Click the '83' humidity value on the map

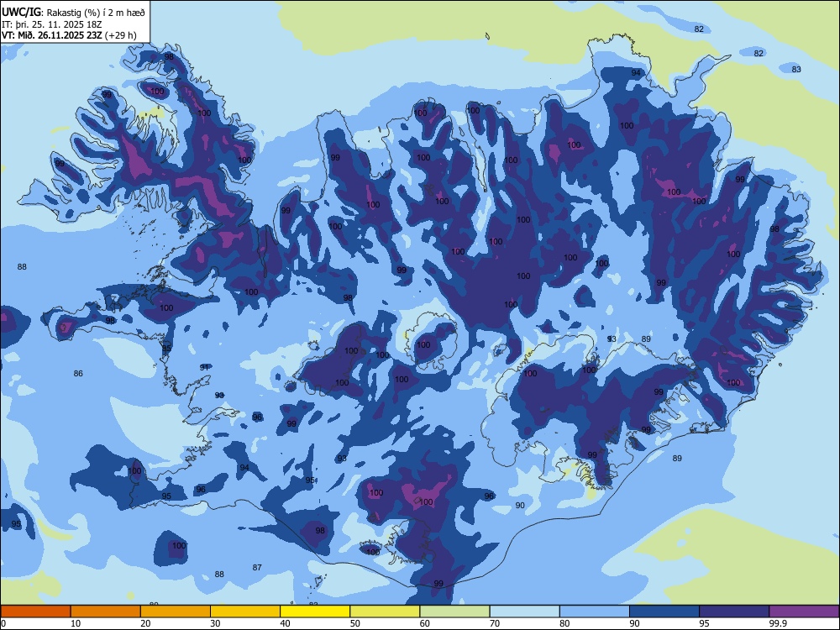click(x=796, y=69)
